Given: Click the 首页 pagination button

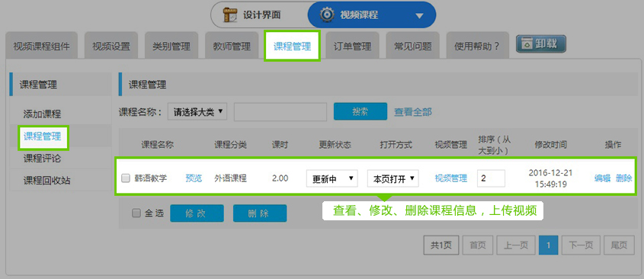Looking at the screenshot, I should point(478,245).
